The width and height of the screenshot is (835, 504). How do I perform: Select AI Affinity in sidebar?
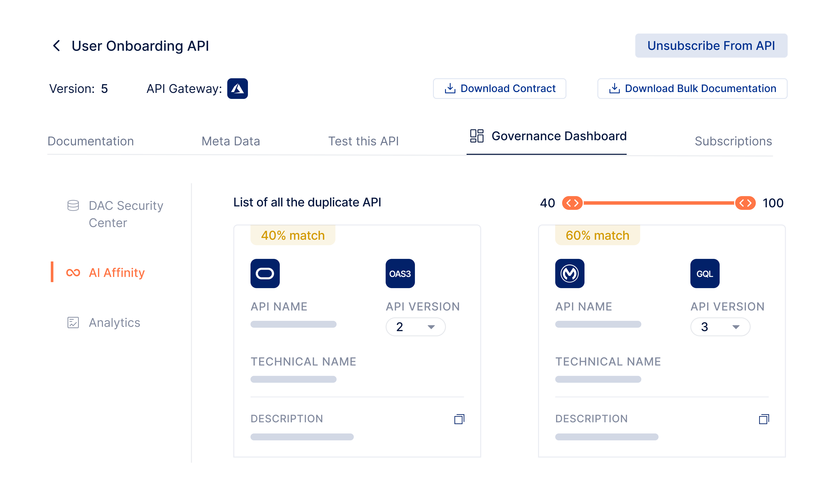coord(117,273)
